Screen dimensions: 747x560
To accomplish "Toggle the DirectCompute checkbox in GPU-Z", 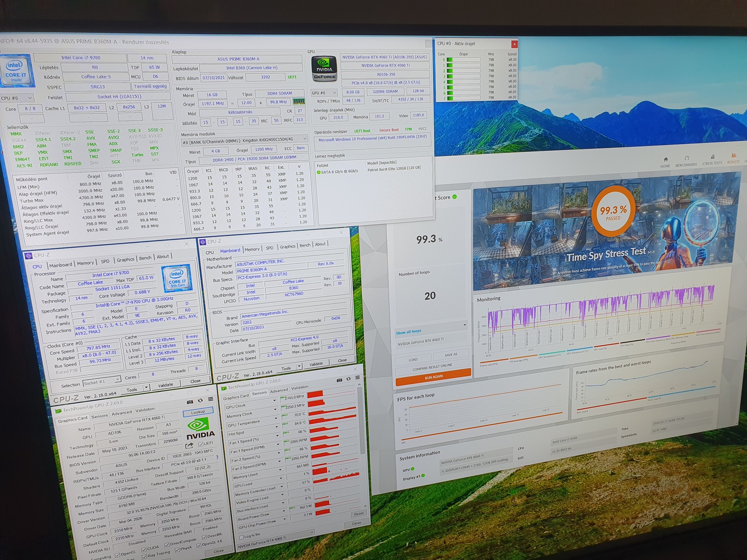I will [x=167, y=544].
